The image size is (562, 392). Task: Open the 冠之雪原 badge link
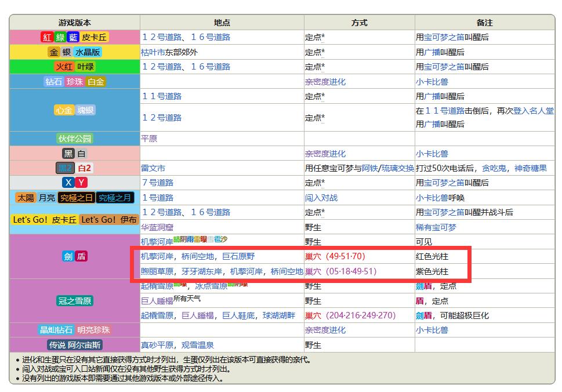point(75,300)
